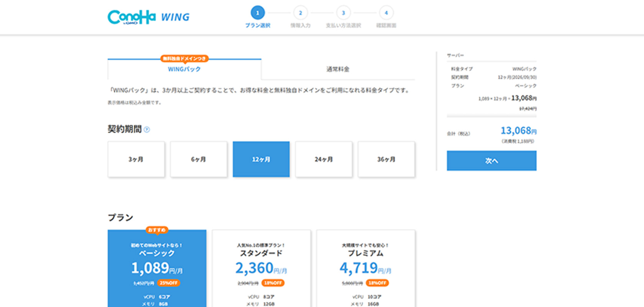The image size is (644, 307).
Task: Click the 2,360円/月 price text
Action: (261, 268)
